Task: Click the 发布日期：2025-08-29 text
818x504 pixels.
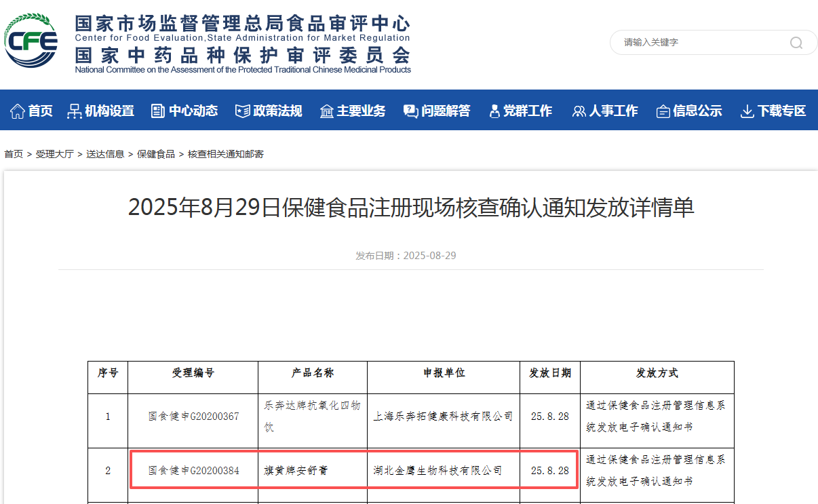Action: point(406,256)
